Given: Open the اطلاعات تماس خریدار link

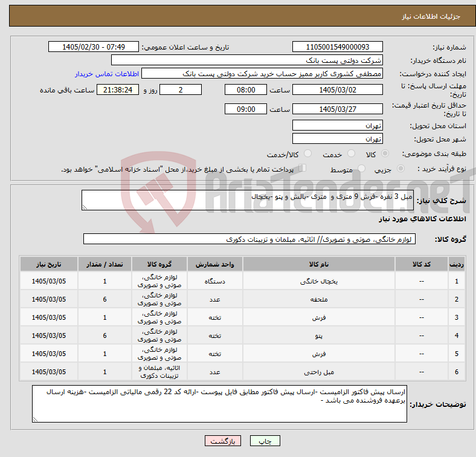Looking at the screenshot, I should coord(107,74).
